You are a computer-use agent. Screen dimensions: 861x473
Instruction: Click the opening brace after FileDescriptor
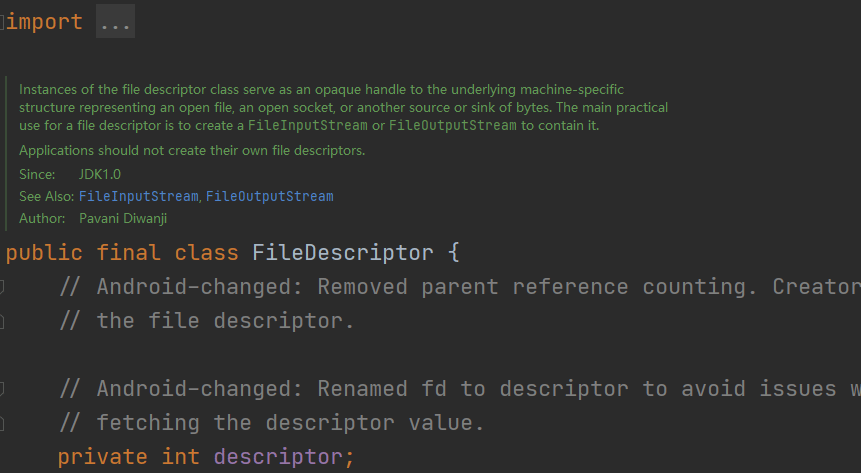(453, 252)
